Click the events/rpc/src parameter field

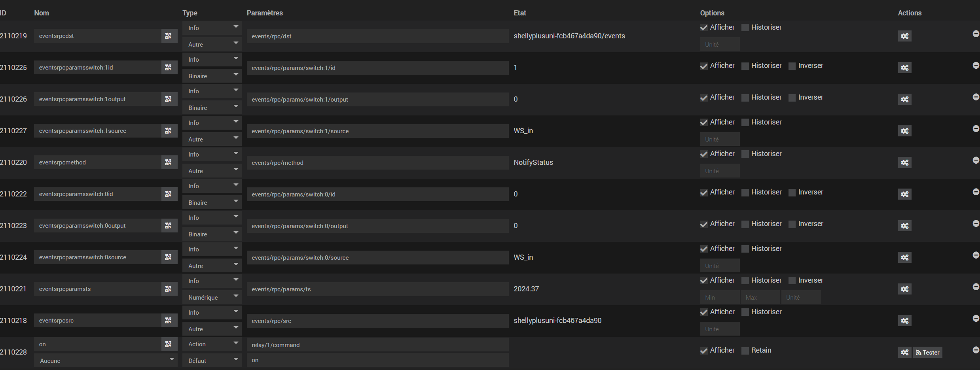(x=377, y=321)
